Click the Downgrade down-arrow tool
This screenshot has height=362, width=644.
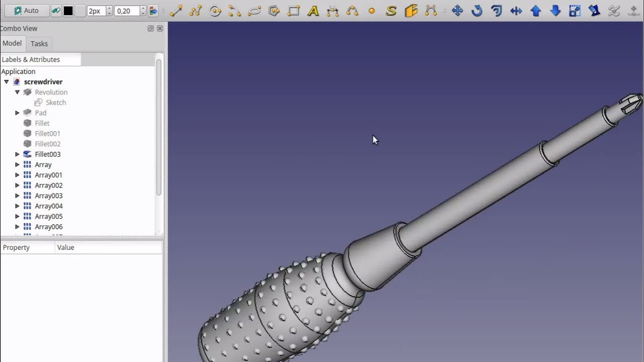[555, 11]
